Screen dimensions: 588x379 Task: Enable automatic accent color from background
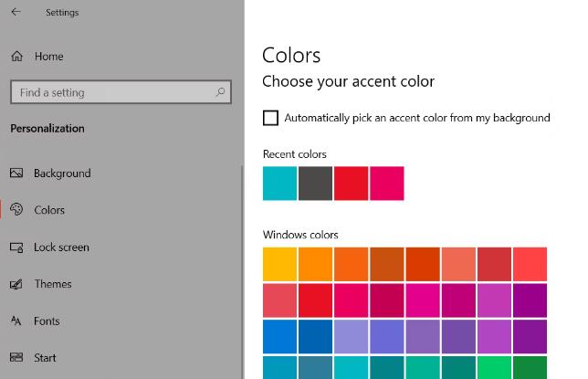click(271, 118)
